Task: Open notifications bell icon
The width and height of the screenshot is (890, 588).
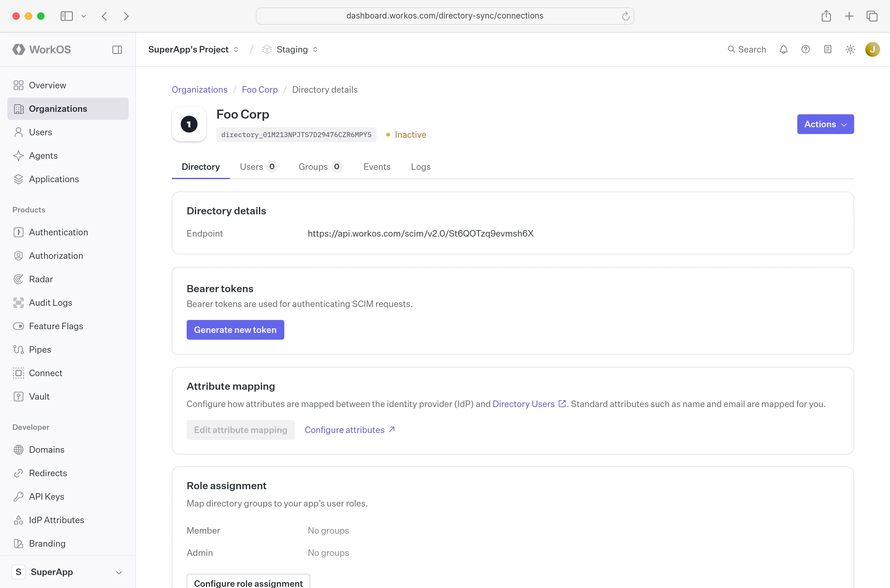Action: pyautogui.click(x=783, y=49)
